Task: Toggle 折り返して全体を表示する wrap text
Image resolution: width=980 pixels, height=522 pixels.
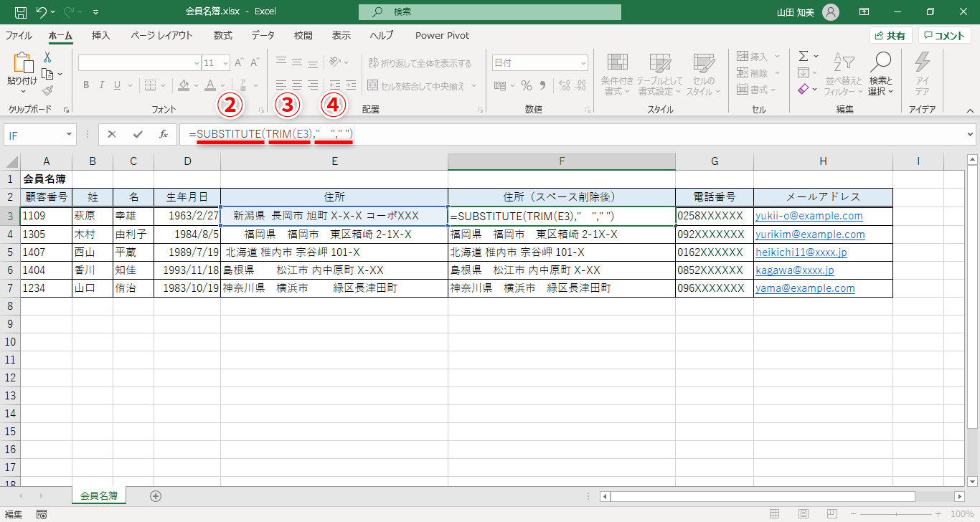Action: point(420,63)
